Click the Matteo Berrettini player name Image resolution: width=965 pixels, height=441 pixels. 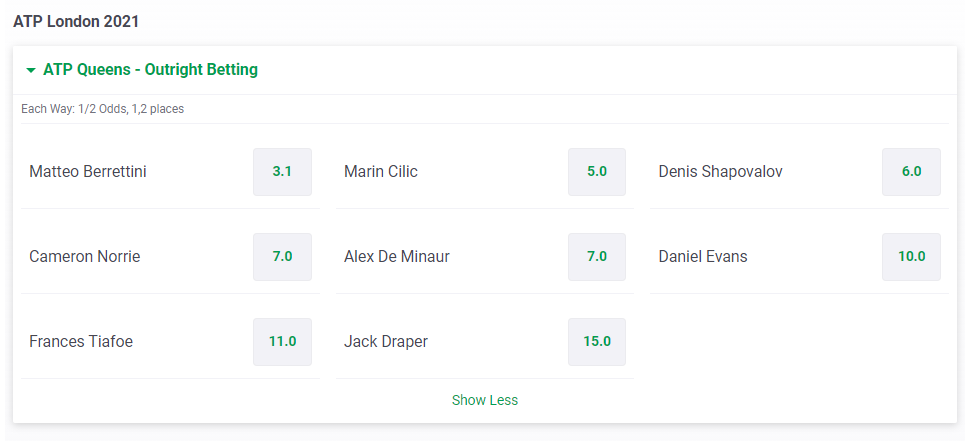(88, 172)
